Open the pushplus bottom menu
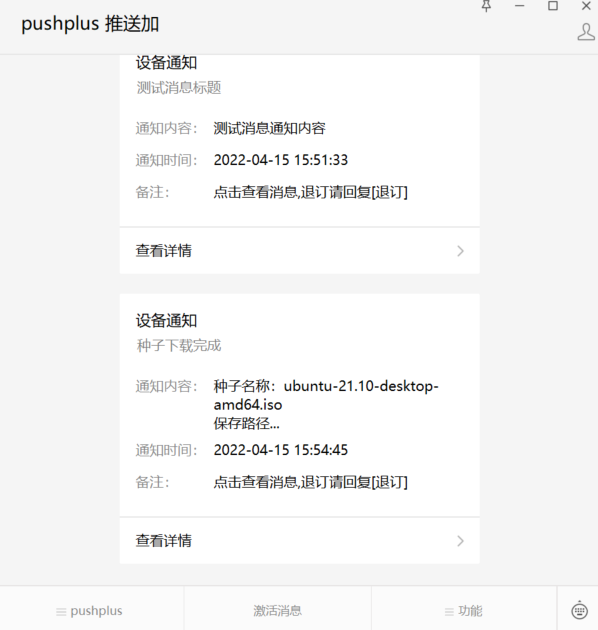The image size is (598, 630). tap(92, 611)
